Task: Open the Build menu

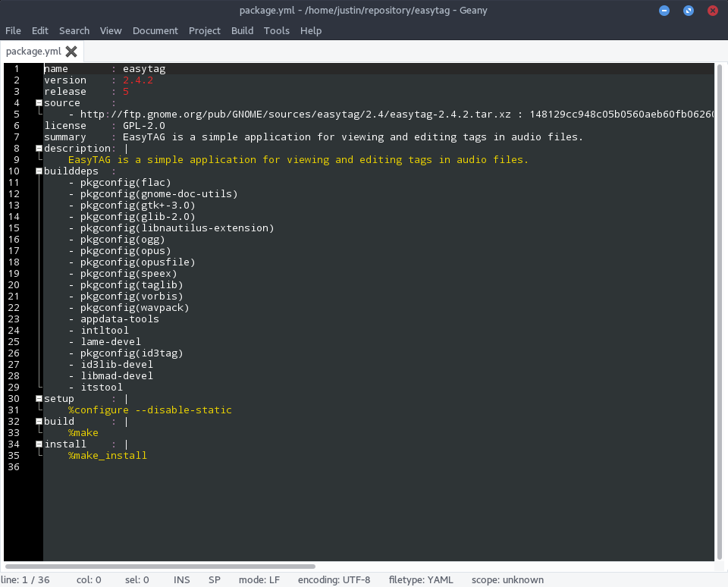Action: pos(243,30)
